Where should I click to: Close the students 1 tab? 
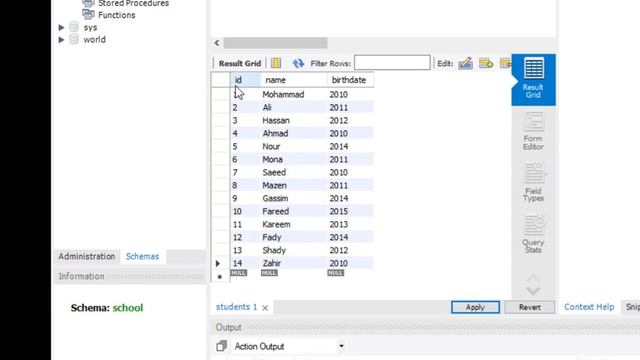click(265, 308)
